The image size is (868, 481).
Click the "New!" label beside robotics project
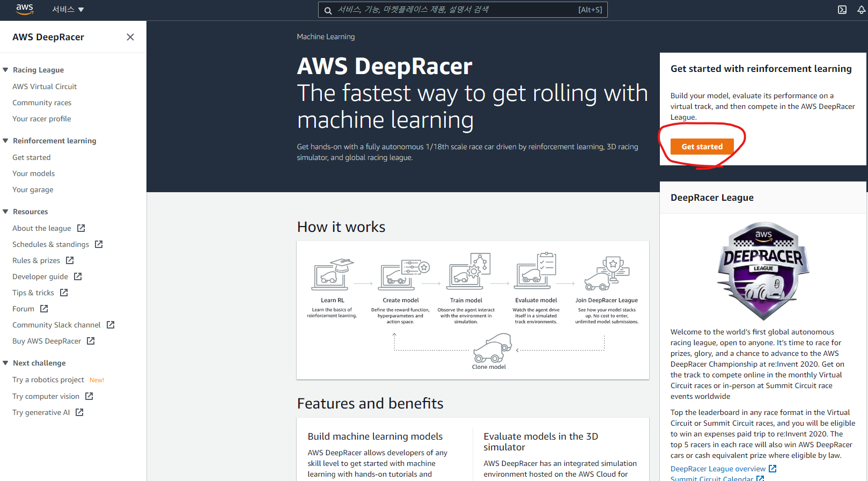pyautogui.click(x=97, y=380)
